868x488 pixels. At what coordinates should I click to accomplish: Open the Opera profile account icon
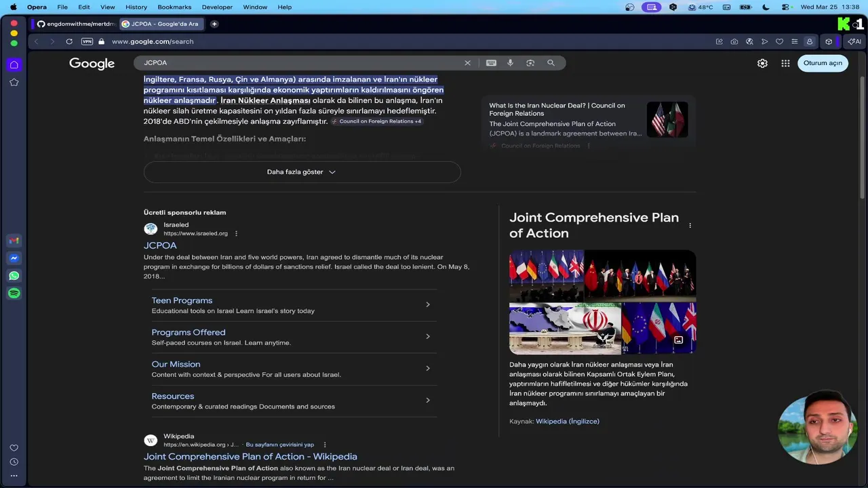pos(809,41)
